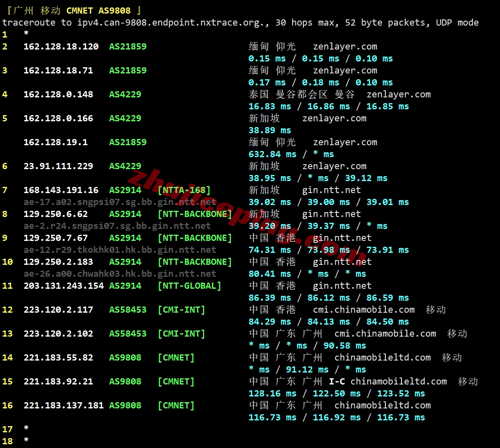Click IP 221.183.55.82 on hop 14
Screen dimensions: 500x448
point(58,358)
